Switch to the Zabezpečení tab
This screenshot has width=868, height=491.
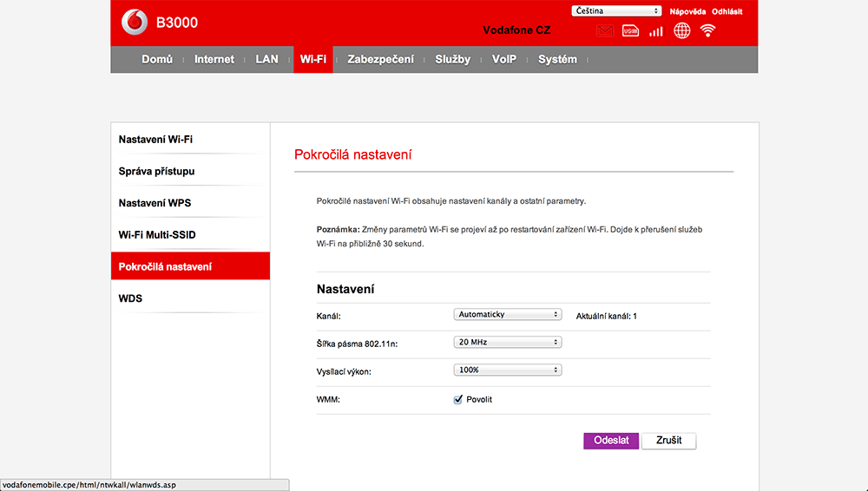tap(380, 59)
